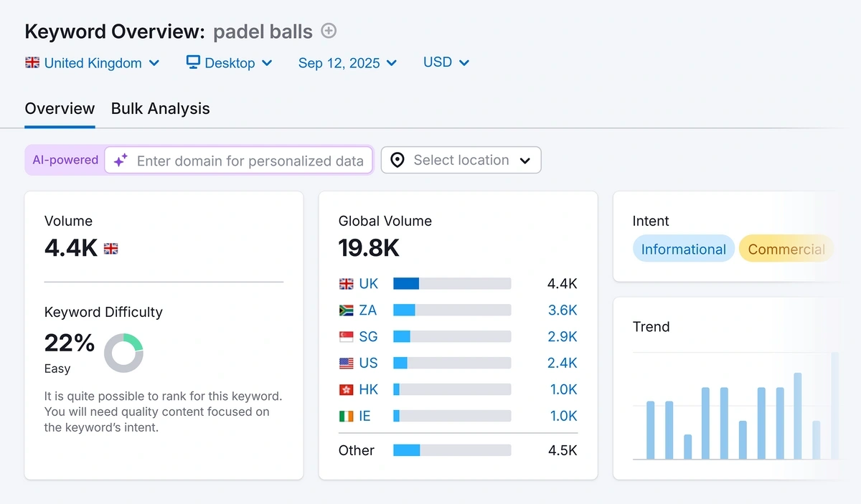
Task: Click the 2.9K volume for SG
Action: click(563, 337)
